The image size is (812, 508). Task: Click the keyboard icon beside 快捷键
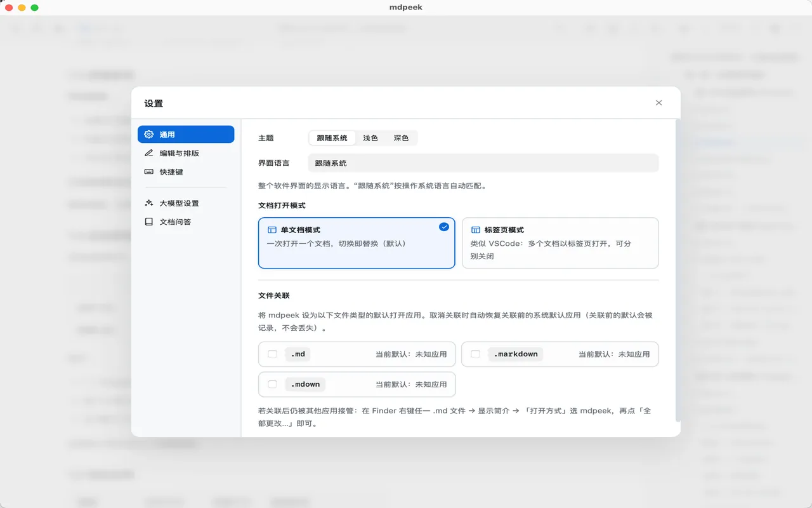149,172
